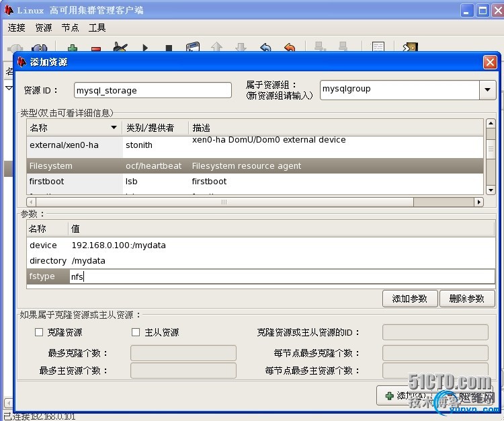Open the 连接 menu

point(17,28)
